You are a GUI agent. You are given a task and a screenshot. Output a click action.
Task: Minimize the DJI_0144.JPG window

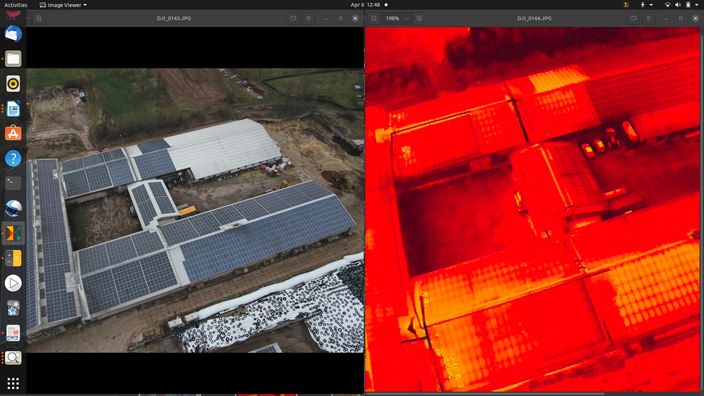coord(666,18)
